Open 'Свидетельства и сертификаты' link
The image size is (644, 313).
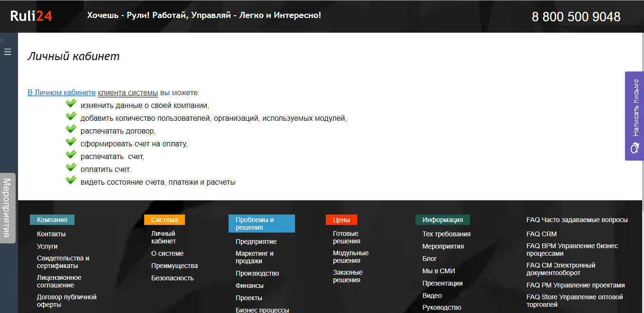click(x=63, y=262)
